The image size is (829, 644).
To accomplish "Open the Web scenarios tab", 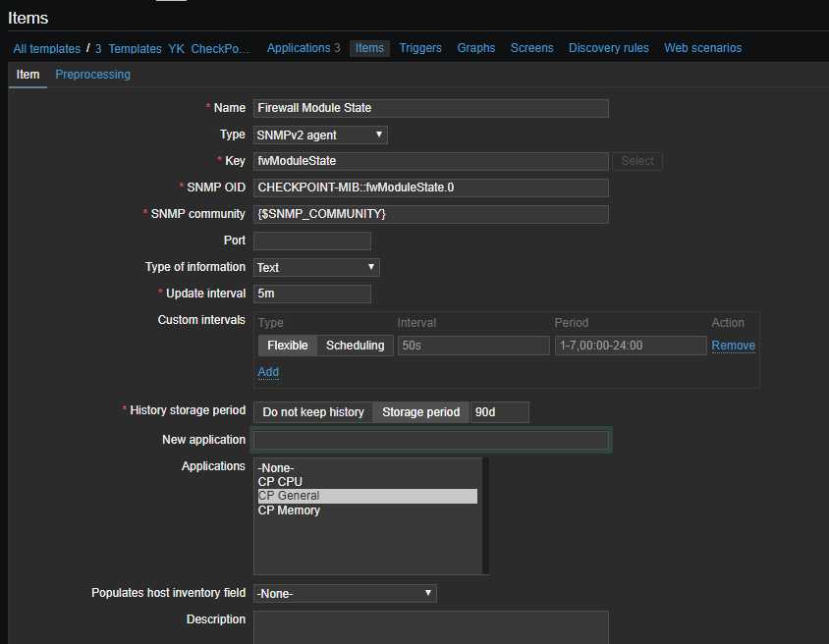I will click(702, 48).
